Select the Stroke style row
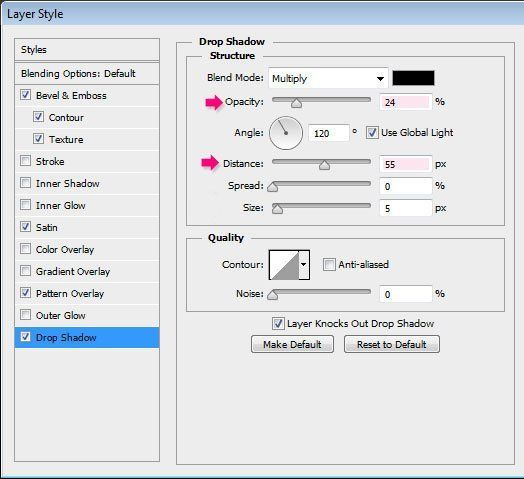The width and height of the screenshot is (524, 479). click(87, 161)
